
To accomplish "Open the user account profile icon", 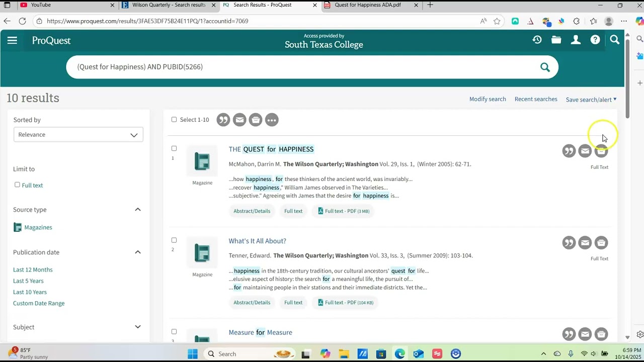I will (576, 40).
